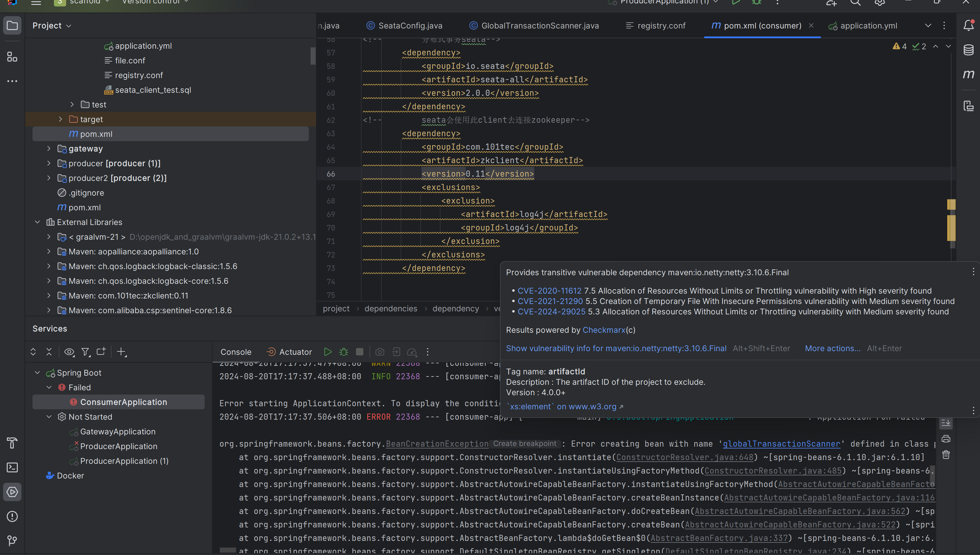This screenshot has width=980, height=555.
Task: Open the Database tool window
Action: pos(968,50)
